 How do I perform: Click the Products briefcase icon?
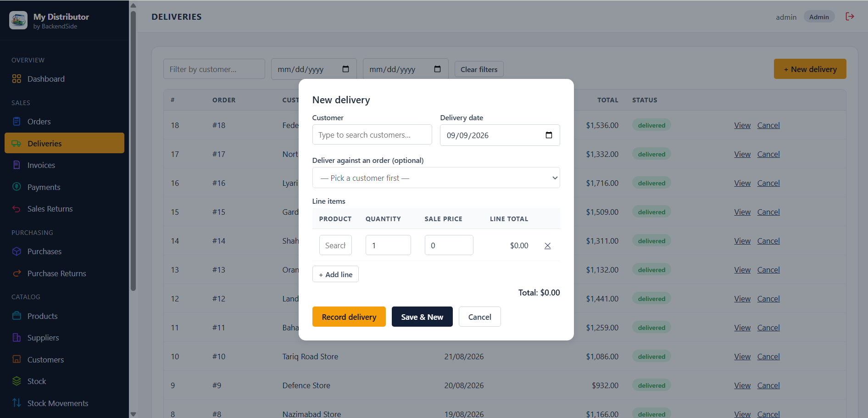click(17, 316)
